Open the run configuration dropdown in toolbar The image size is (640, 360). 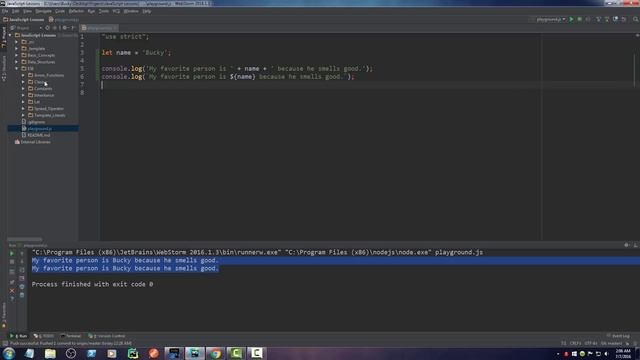(551, 19)
